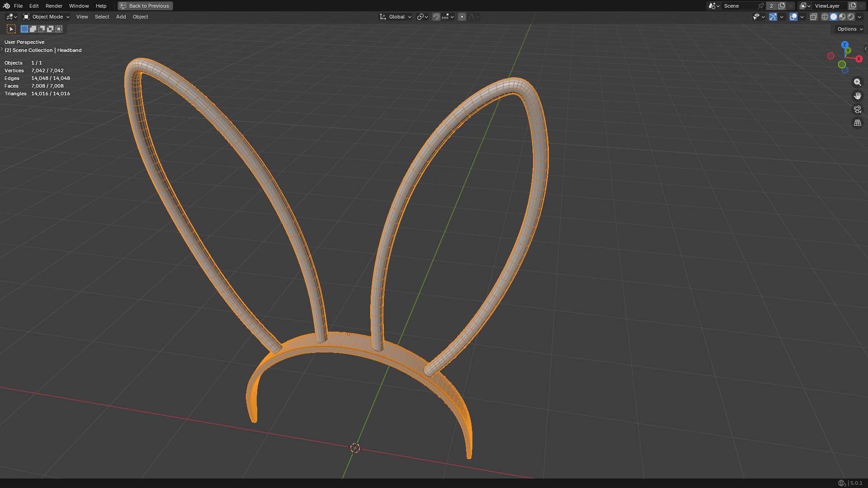Click the negative Y axis green circle on gizmo
868x488 pixels.
[x=842, y=65]
